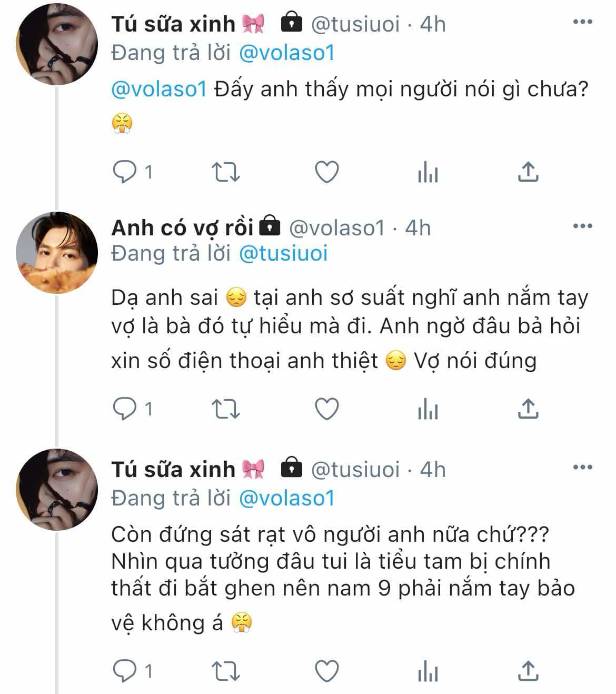Open Tú sữa xinh avatar on the last tweet
This screenshot has width=616, height=694.
click(57, 490)
